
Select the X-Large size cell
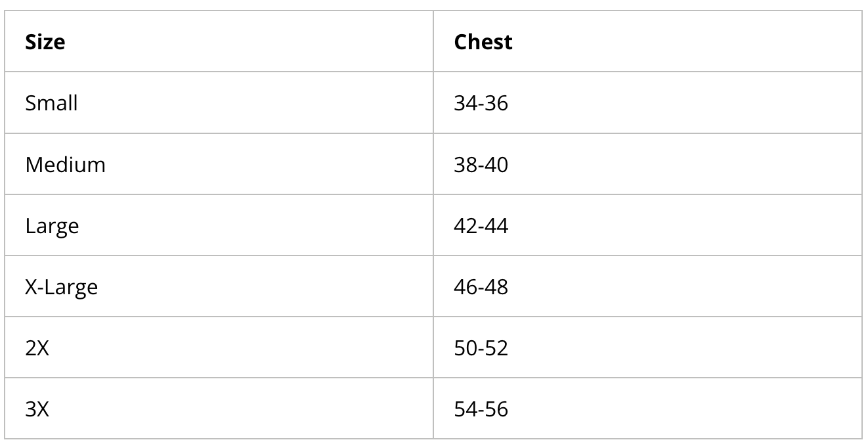click(x=61, y=287)
